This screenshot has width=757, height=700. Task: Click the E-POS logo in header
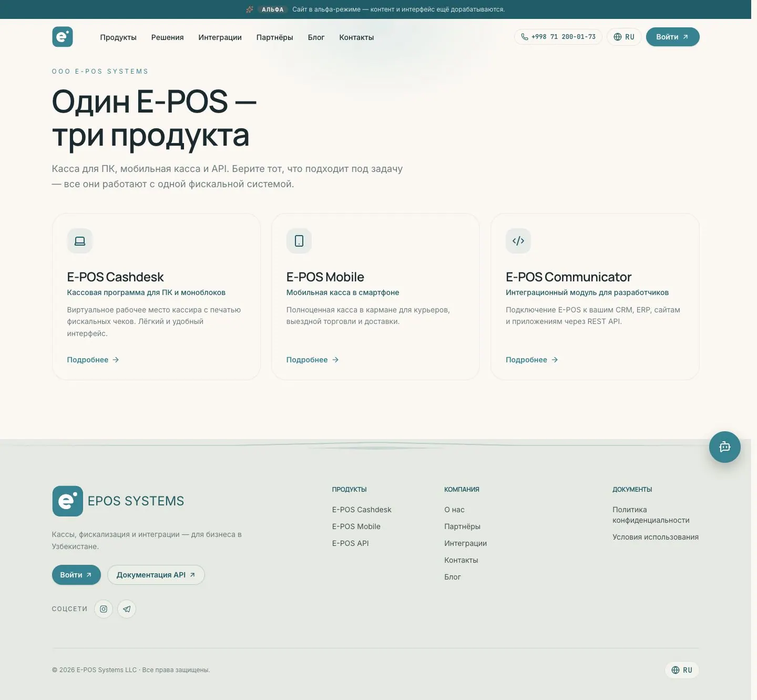click(x=63, y=37)
